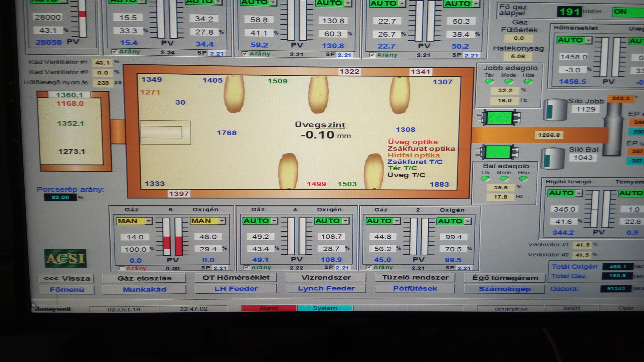Click the Siló Bal tank icon
Image resolution: width=644 pixels, height=362 pixels.
552,158
